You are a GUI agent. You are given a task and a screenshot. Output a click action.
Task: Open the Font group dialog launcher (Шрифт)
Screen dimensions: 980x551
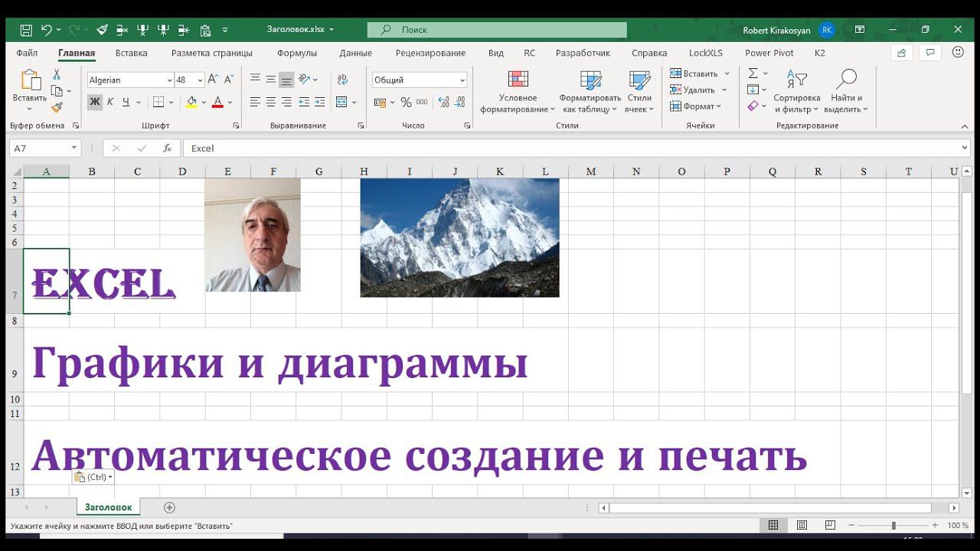coord(236,126)
